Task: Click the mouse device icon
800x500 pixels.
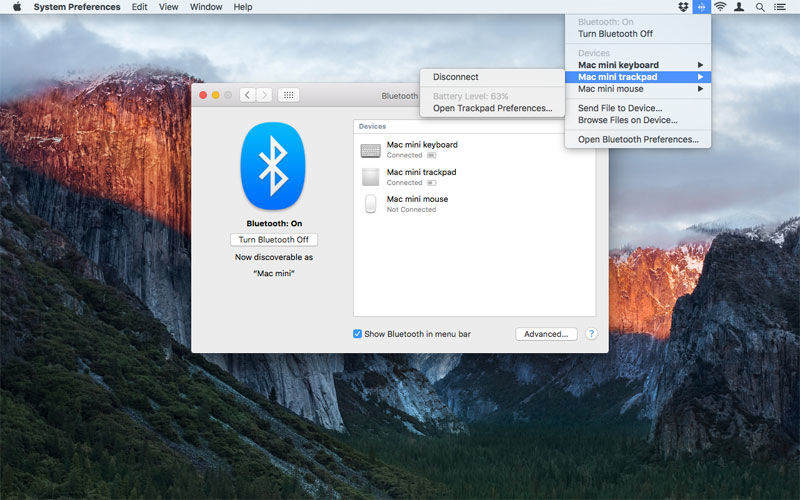Action: point(370,204)
